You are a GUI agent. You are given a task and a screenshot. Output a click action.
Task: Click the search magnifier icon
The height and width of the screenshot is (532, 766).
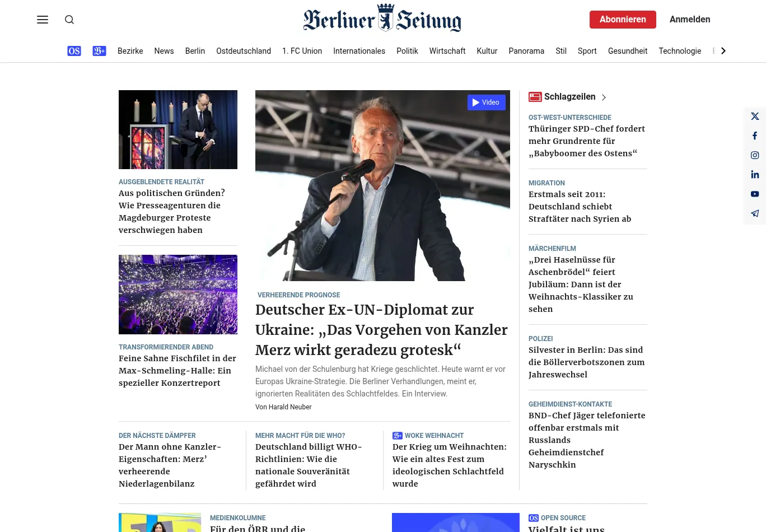69,20
